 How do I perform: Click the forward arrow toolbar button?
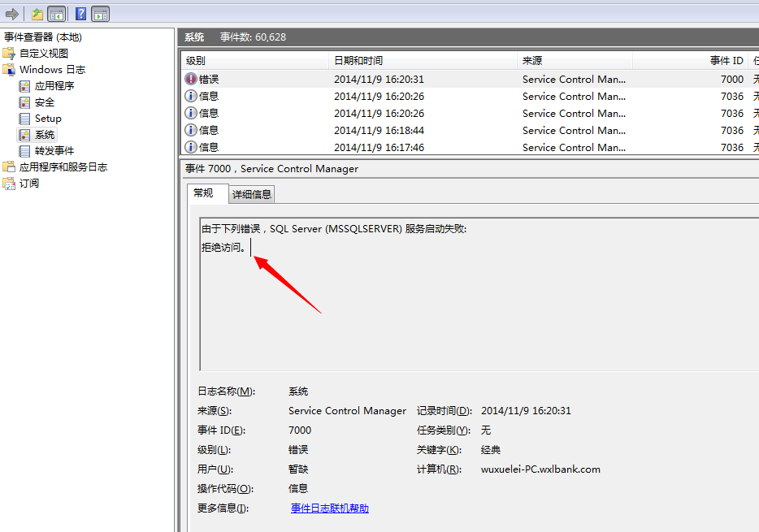pos(11,14)
